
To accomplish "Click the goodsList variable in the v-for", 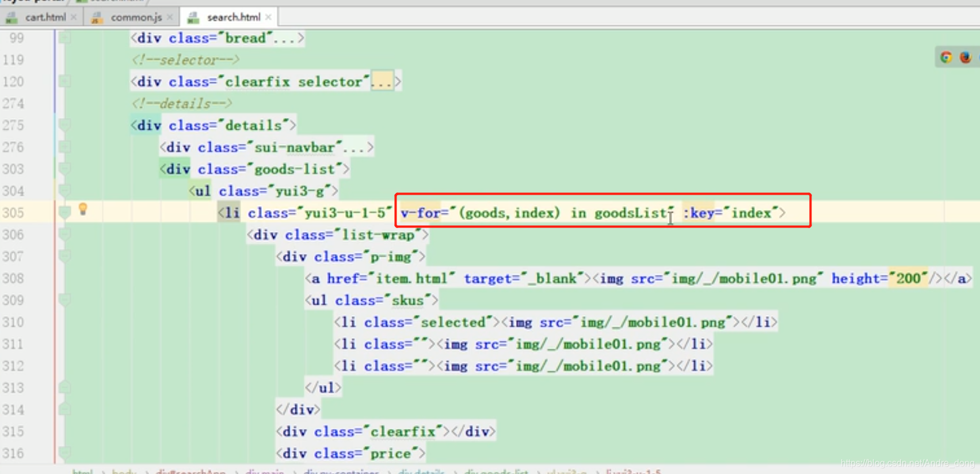I will [631, 213].
